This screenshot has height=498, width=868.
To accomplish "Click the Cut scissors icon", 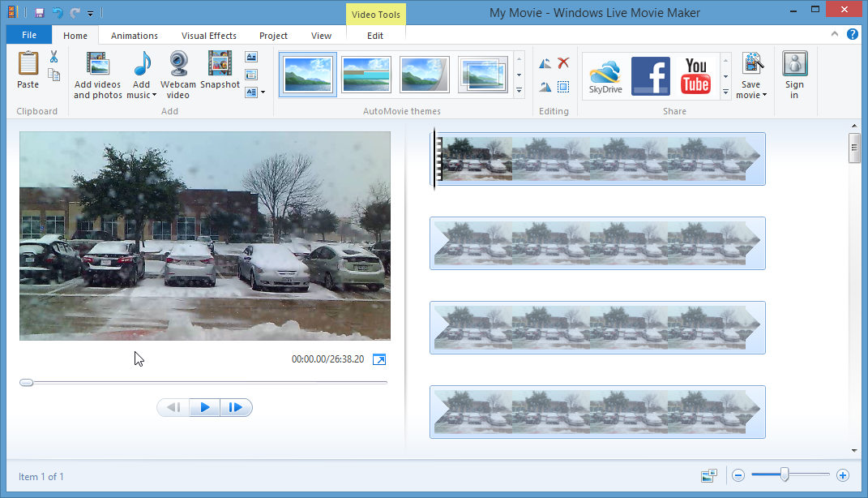I will pyautogui.click(x=53, y=57).
